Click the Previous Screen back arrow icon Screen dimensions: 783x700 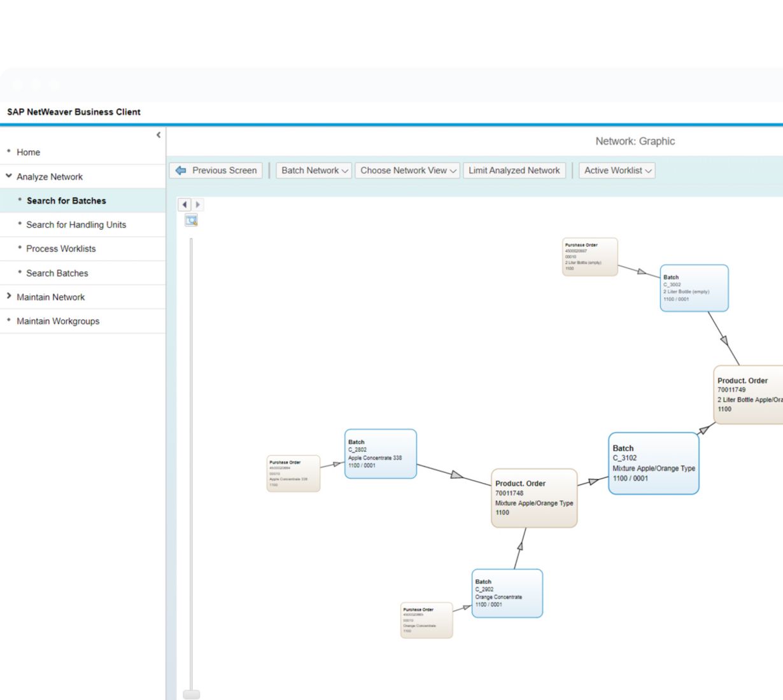pyautogui.click(x=181, y=171)
